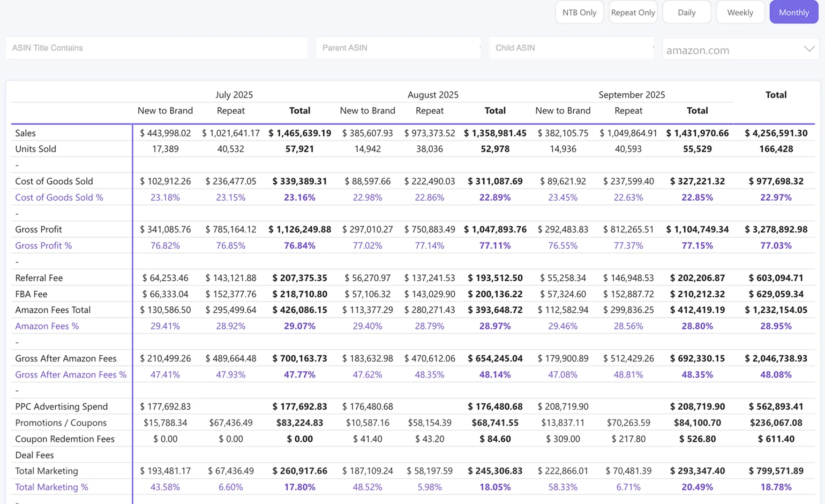825x504 pixels.
Task: Open the Gross Profit % row
Action: click(44, 246)
